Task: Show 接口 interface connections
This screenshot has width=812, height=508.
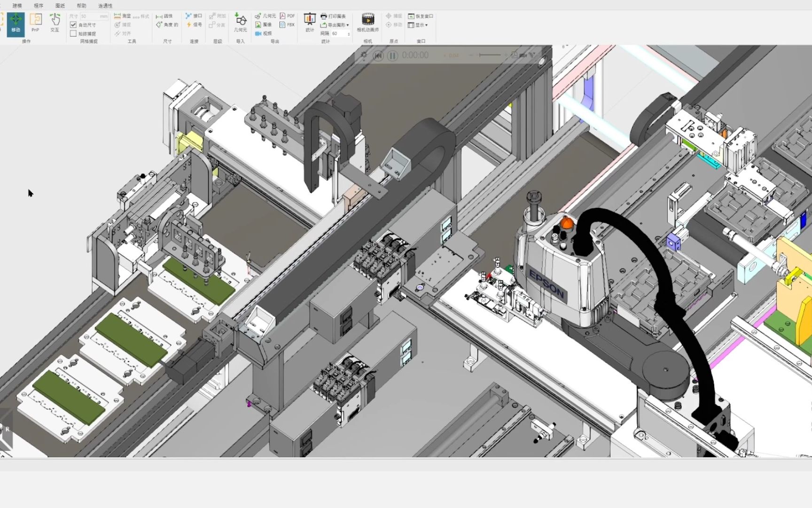Action: point(194,16)
